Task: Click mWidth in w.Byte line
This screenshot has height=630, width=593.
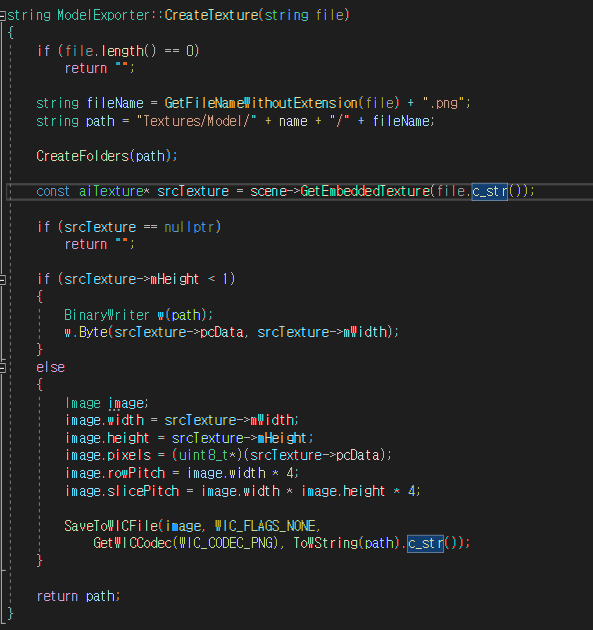Action: coord(365,332)
